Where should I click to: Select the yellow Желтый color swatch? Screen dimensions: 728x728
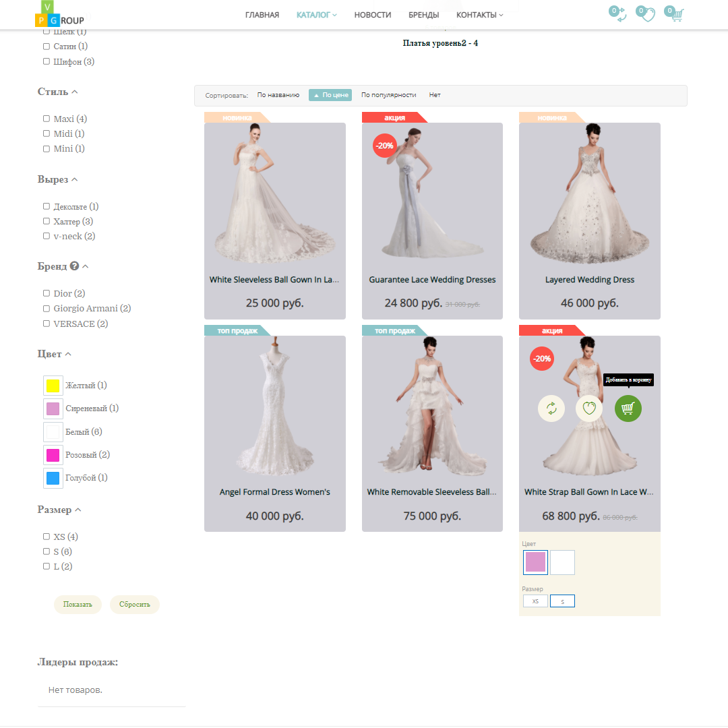(x=53, y=386)
